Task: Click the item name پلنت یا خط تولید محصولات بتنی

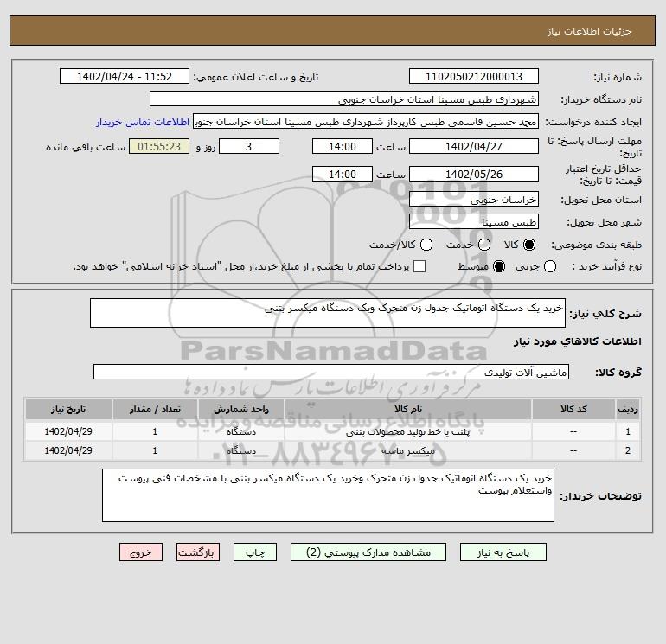Action: coord(407,432)
